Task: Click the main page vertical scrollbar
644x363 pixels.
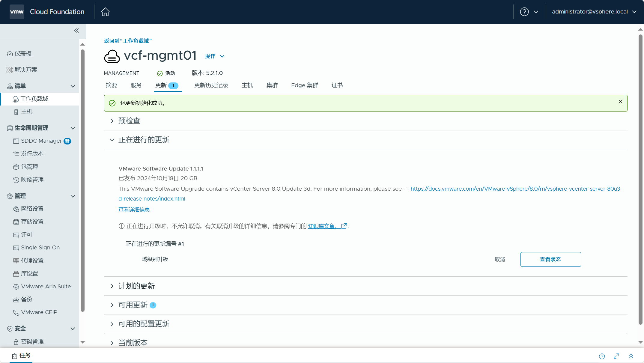Action: pos(640,180)
